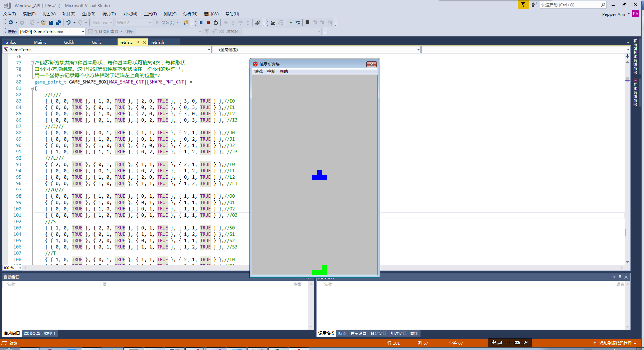Switch to the Tetris.h tab
Viewport: 644px width, 350px height.
[157, 42]
